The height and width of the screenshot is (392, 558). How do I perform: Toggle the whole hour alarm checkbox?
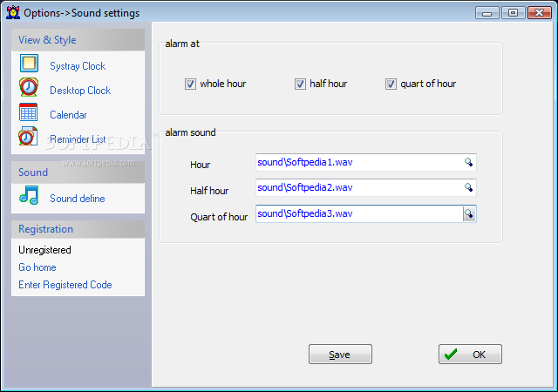pyautogui.click(x=190, y=84)
